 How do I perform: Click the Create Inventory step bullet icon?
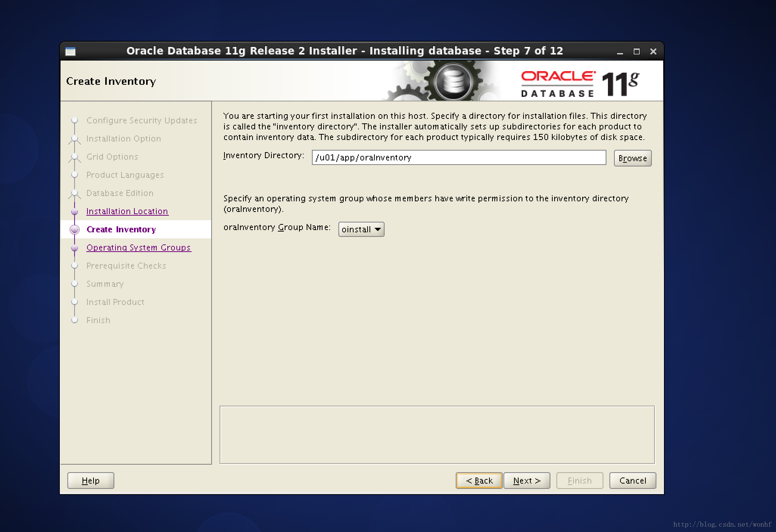pos(75,229)
